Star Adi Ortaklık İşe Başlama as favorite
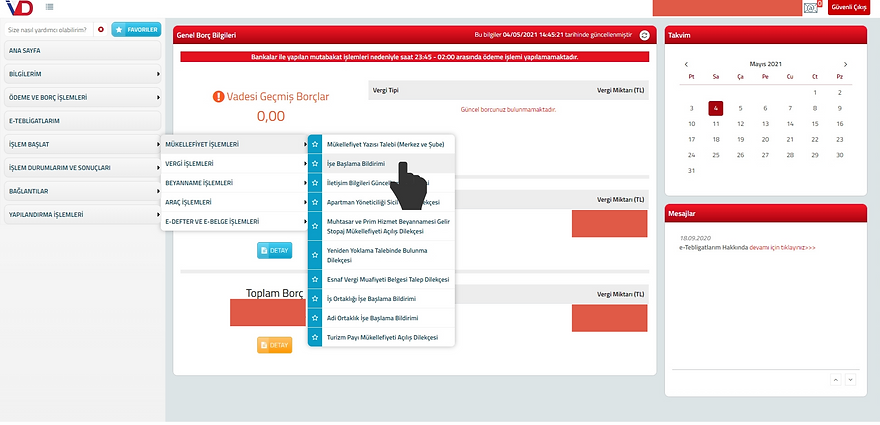 315,318
